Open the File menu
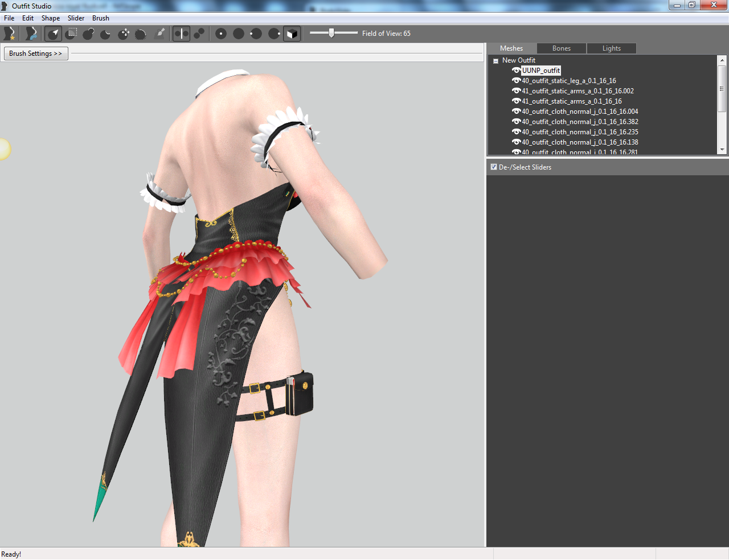 tap(9, 18)
